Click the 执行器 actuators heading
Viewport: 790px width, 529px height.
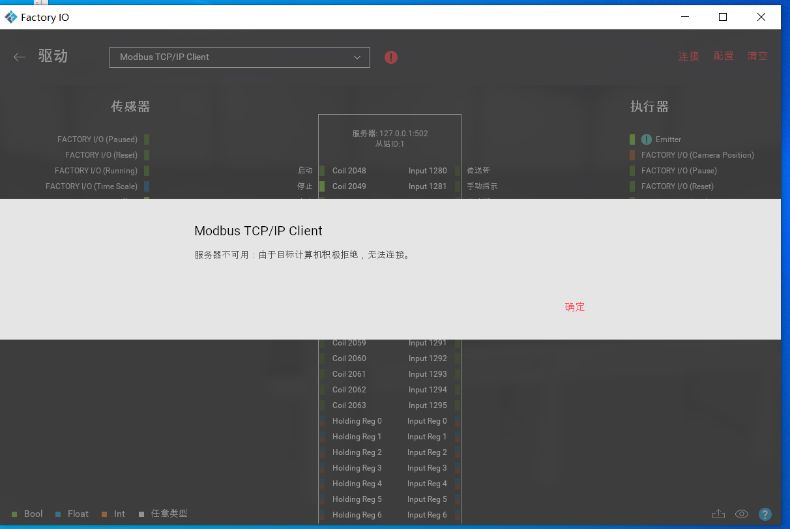point(649,106)
